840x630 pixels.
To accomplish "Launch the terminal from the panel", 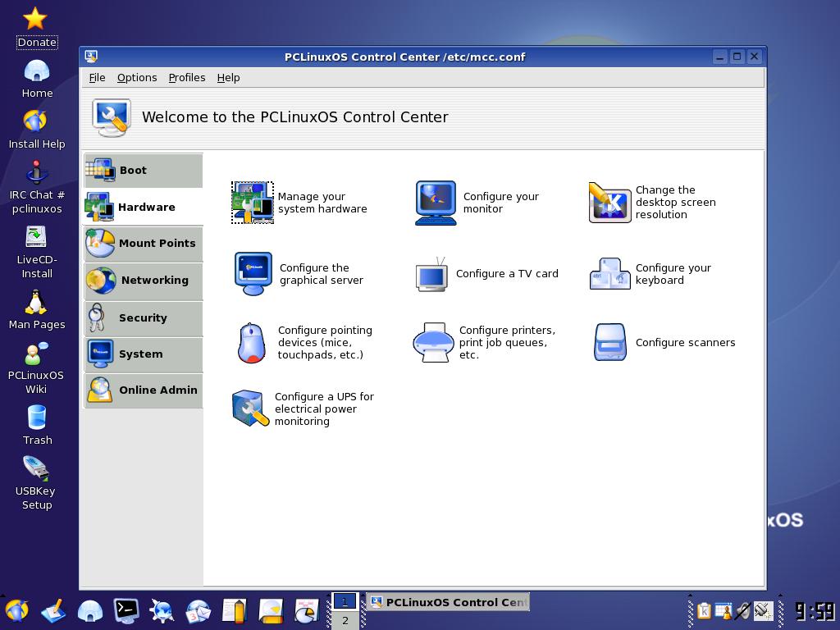I will tap(126, 610).
